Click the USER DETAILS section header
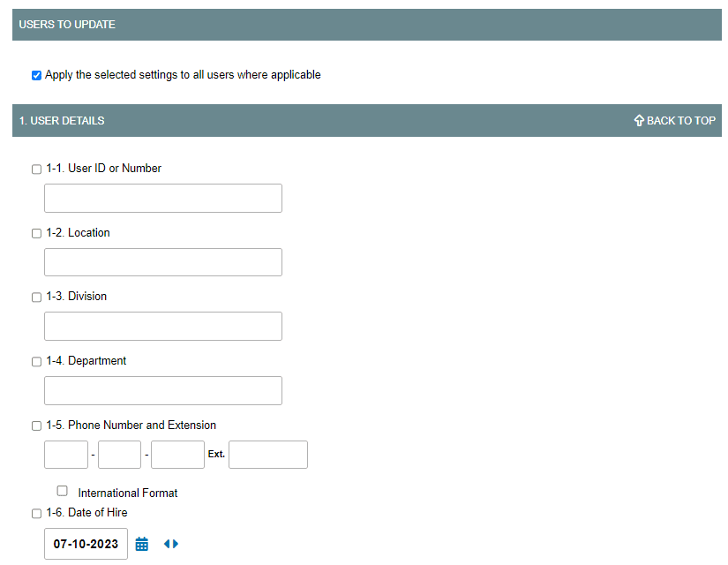 [x=62, y=120]
